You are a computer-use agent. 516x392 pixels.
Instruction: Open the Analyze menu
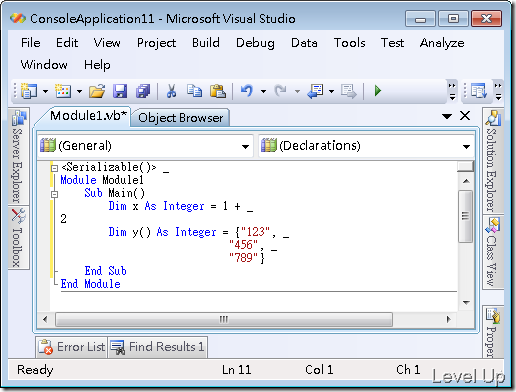click(x=442, y=43)
